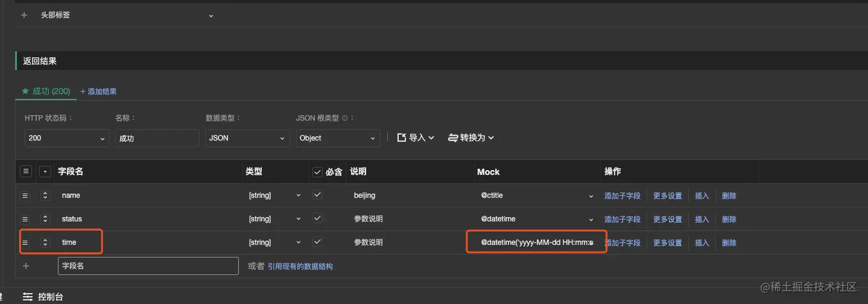The image size is (868, 304).
Task: Click the name field cell
Action: [148, 195]
